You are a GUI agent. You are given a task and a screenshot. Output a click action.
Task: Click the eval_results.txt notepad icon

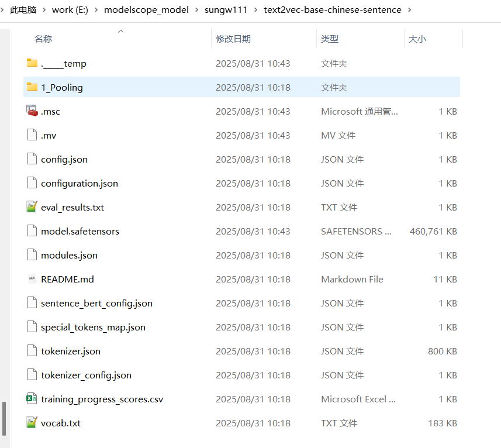tap(32, 206)
